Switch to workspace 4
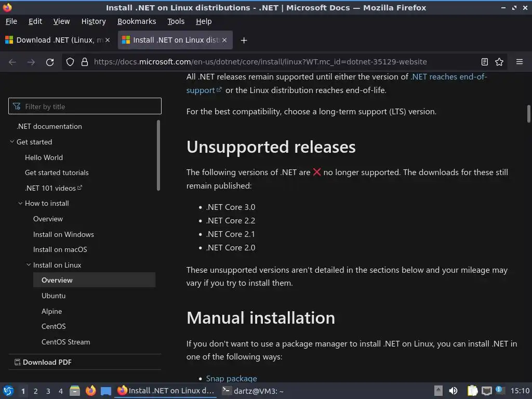532x399 pixels. (x=61, y=391)
